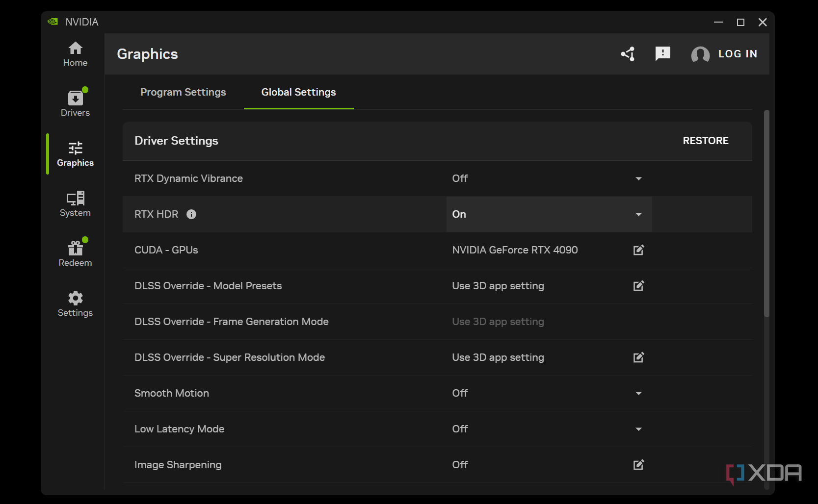Click DLSS Override - Model Presets label

click(208, 286)
